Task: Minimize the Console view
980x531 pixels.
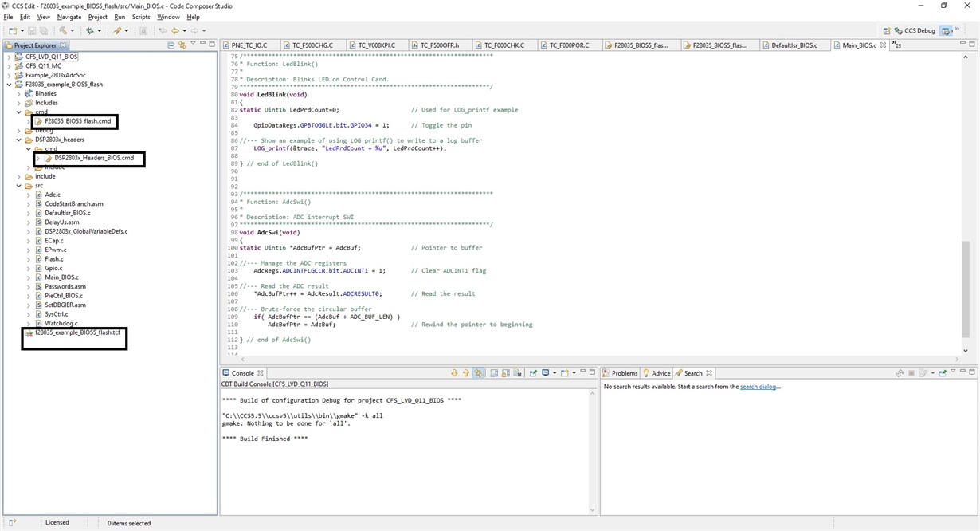Action: (582, 372)
